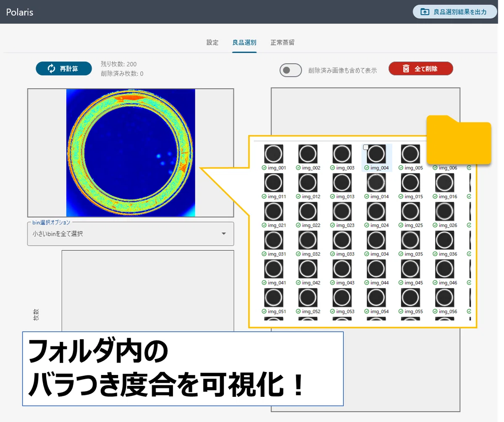Select thumbnail img_026
This screenshot has width=504, height=422.
coord(445,211)
